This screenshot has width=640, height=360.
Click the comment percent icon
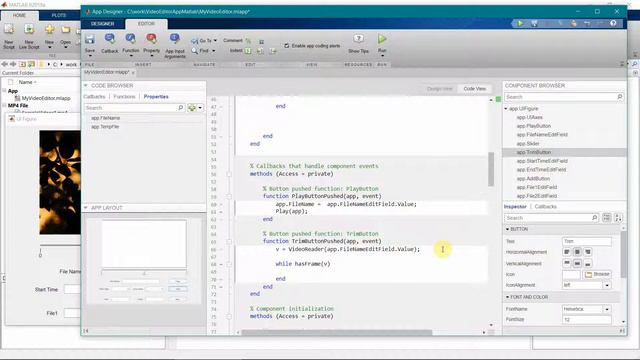248,41
